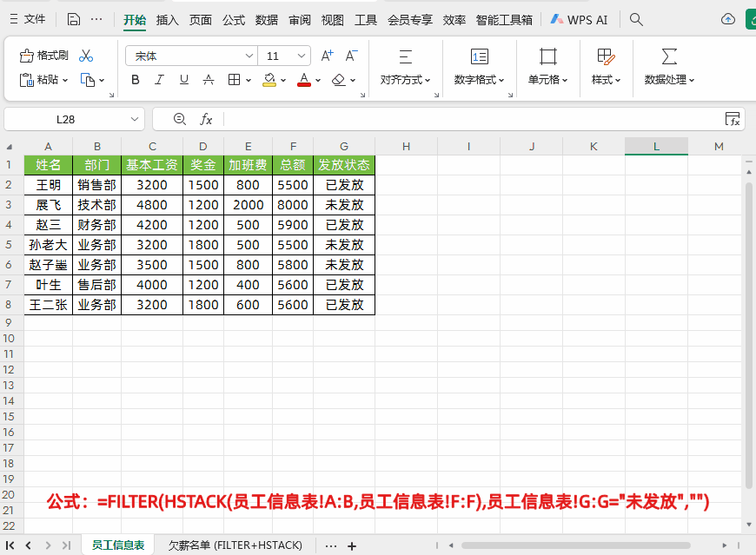The height and width of the screenshot is (555, 756).
Task: Increase font size with A+ icon
Action: point(328,56)
